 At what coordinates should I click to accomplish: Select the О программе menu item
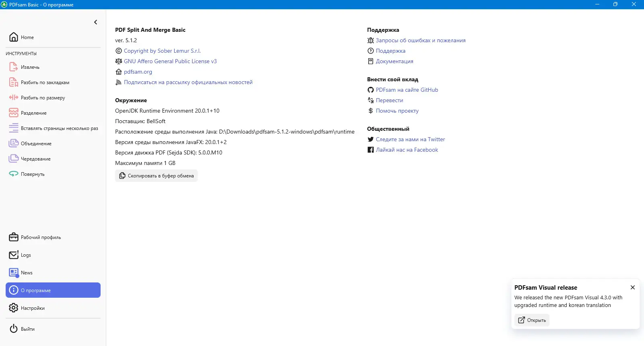tap(53, 290)
